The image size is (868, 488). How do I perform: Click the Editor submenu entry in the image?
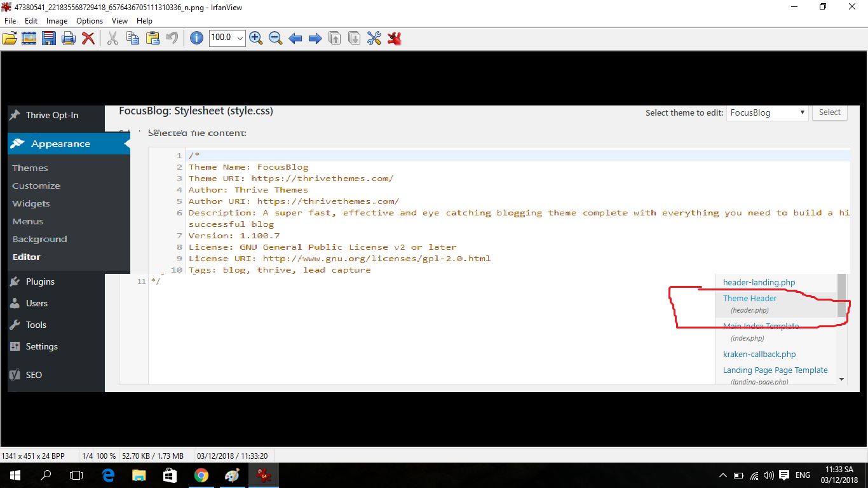(27, 257)
